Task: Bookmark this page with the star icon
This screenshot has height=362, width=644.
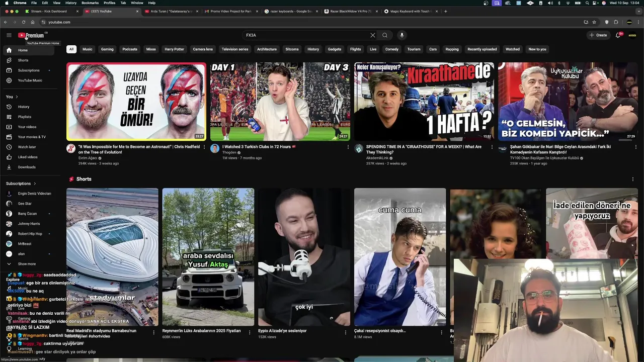Action: click(594, 22)
